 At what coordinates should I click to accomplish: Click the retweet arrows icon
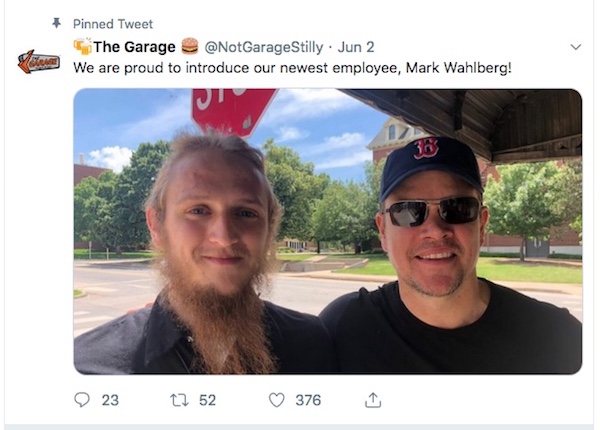coord(179,400)
